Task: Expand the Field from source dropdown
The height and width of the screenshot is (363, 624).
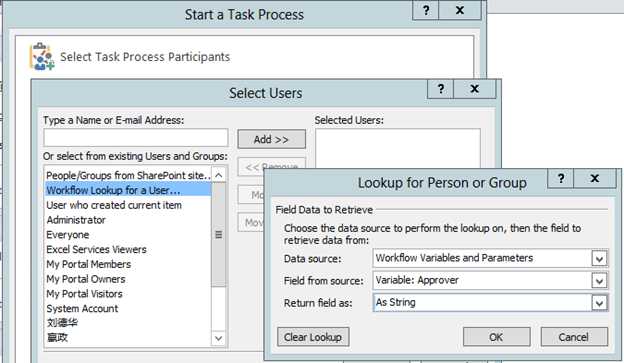Action: pyautogui.click(x=599, y=281)
